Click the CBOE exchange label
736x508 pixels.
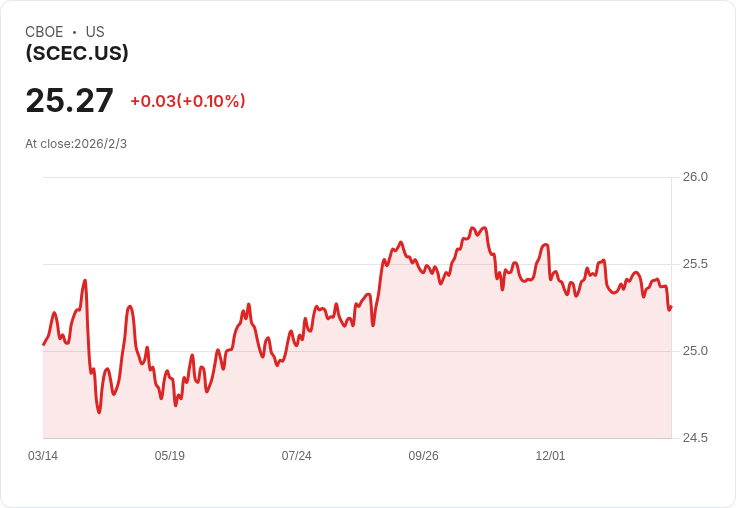44,32
